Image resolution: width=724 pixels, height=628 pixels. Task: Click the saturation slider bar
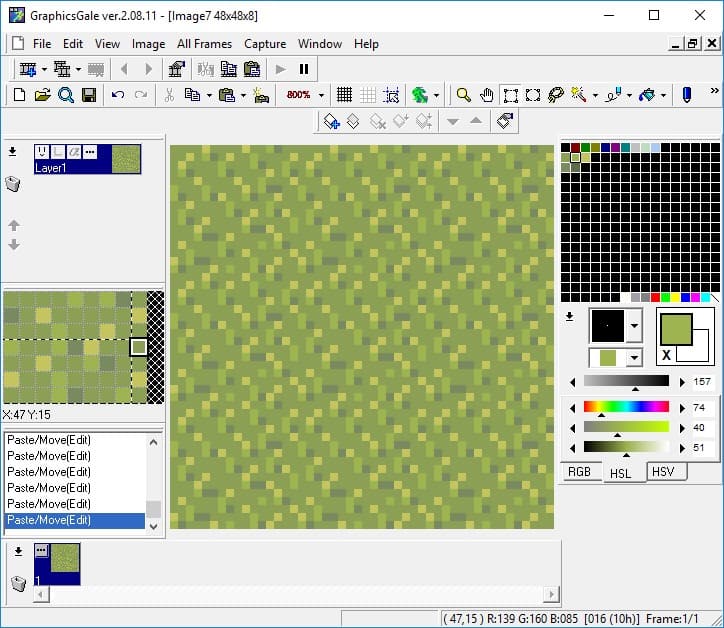pyautogui.click(x=626, y=427)
